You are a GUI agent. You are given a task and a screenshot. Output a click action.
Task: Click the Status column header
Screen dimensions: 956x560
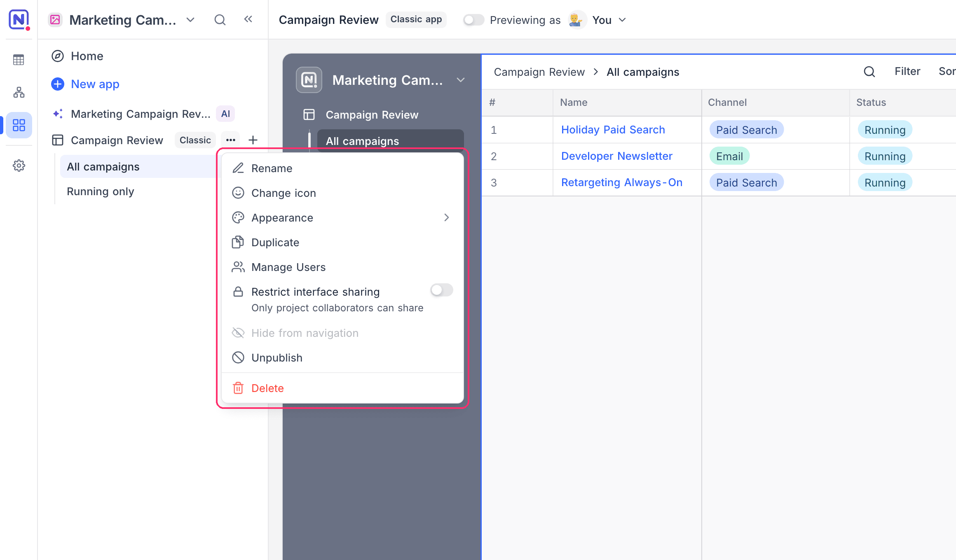pyautogui.click(x=902, y=103)
